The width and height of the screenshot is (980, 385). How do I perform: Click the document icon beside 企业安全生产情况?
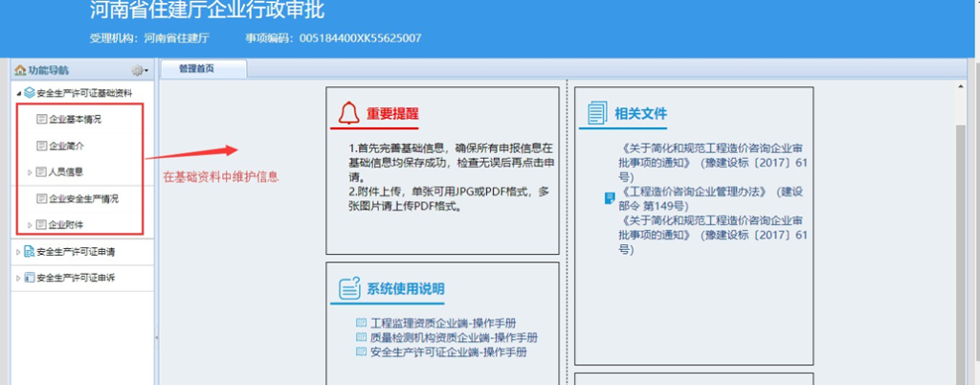(x=42, y=199)
